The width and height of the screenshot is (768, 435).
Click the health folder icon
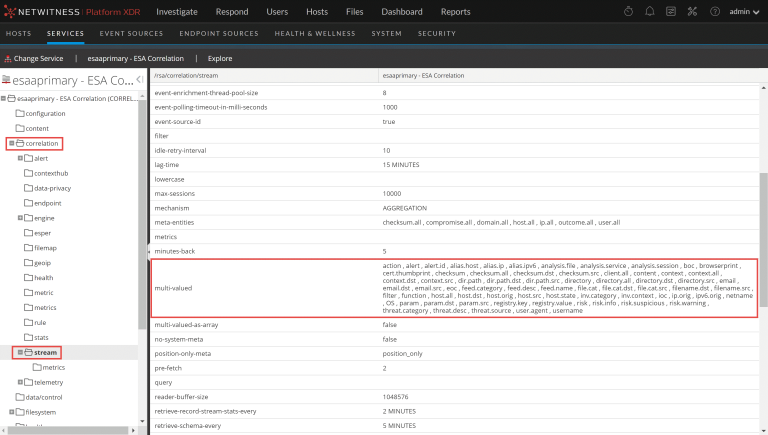coord(28,278)
